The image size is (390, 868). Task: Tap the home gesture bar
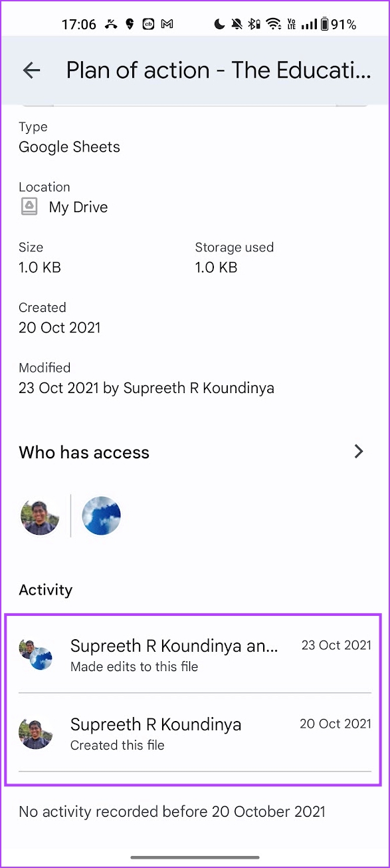pyautogui.click(x=195, y=857)
